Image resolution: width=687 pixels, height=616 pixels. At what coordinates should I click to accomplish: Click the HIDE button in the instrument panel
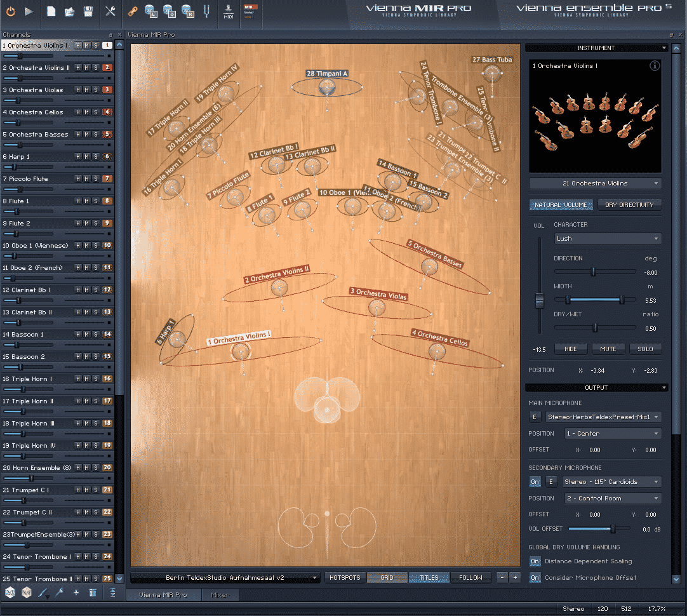pos(570,349)
